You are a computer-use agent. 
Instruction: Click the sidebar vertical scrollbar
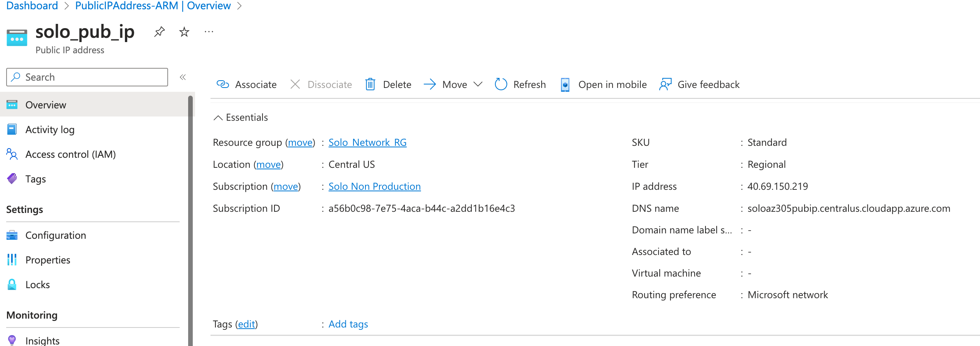[x=190, y=221]
